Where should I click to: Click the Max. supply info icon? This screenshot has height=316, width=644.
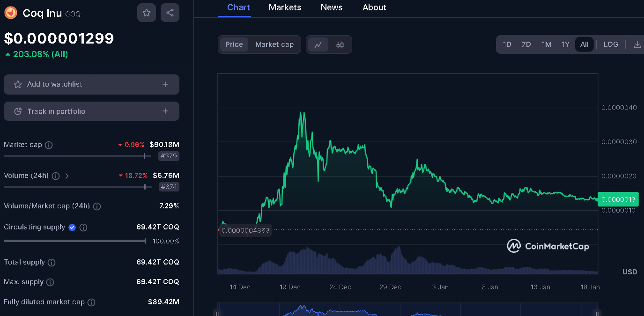coord(50,282)
